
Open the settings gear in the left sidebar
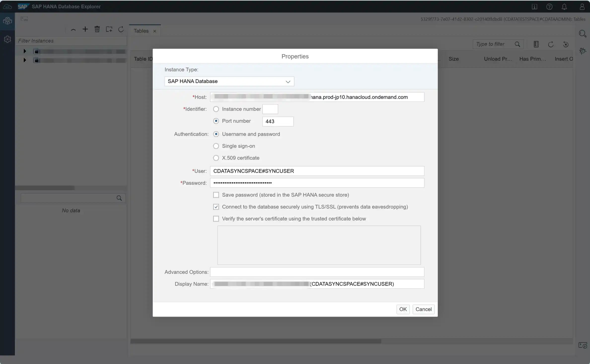click(x=7, y=39)
